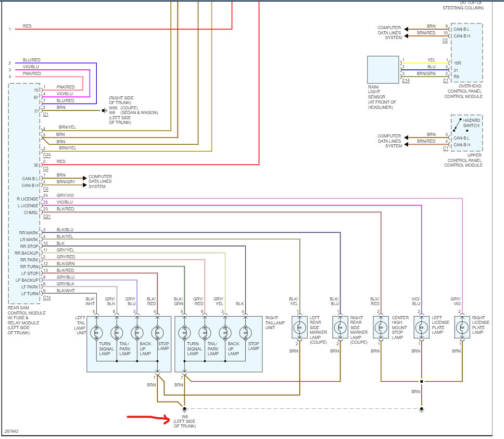Click the ground symbol below the license lamps splice
The height and width of the screenshot is (439, 504).
pyautogui.click(x=421, y=410)
